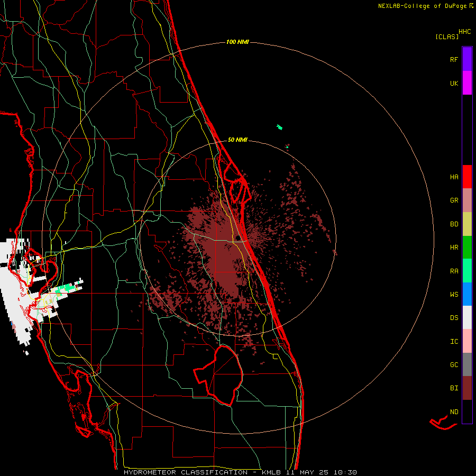Click the DS white legend swatch
The width and height of the screenshot is (476, 476).
pos(467,317)
